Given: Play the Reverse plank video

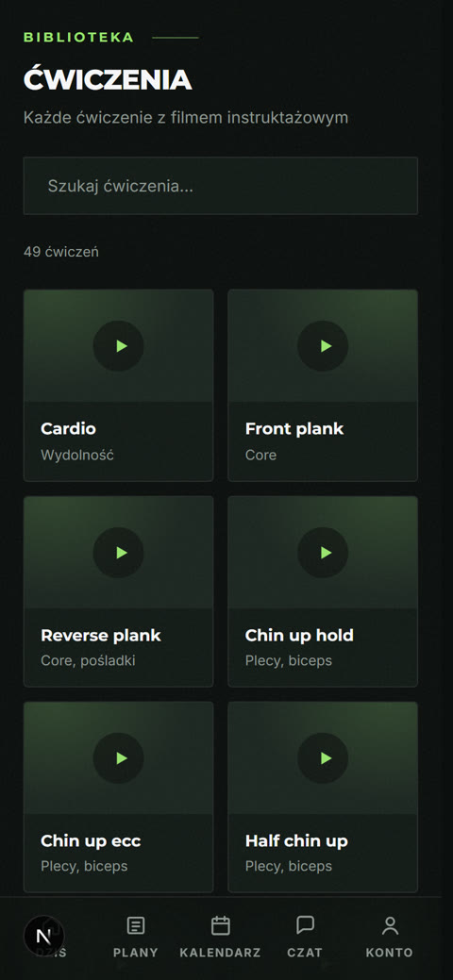Looking at the screenshot, I should (118, 553).
